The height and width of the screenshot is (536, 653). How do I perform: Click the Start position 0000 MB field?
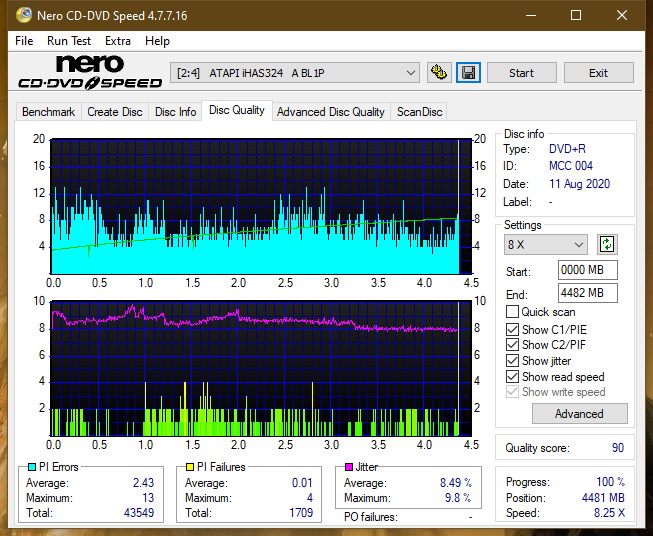pyautogui.click(x=588, y=270)
